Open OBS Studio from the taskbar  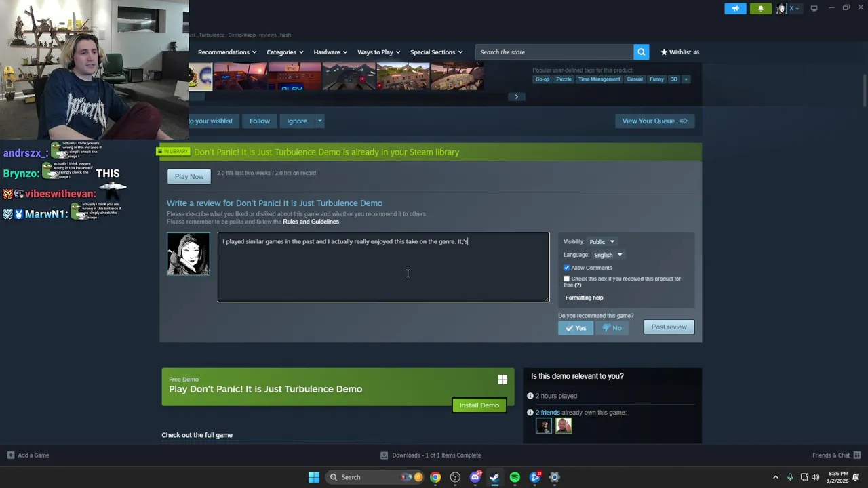tap(455, 477)
